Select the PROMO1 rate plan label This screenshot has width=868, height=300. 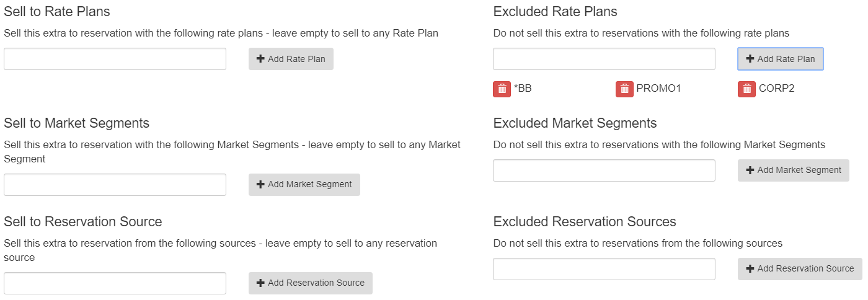pos(658,89)
